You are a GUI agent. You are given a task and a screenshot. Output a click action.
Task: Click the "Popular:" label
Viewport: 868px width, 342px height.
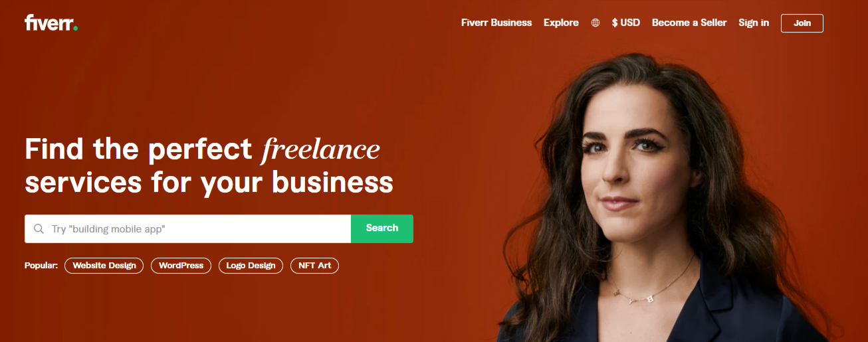41,266
